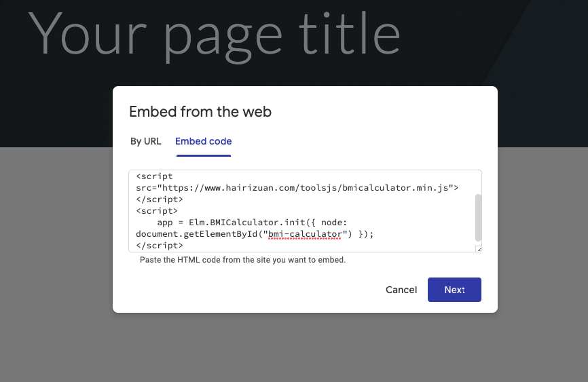Select the Embed code tab
Viewport: 588px width, 382px height.
click(203, 141)
